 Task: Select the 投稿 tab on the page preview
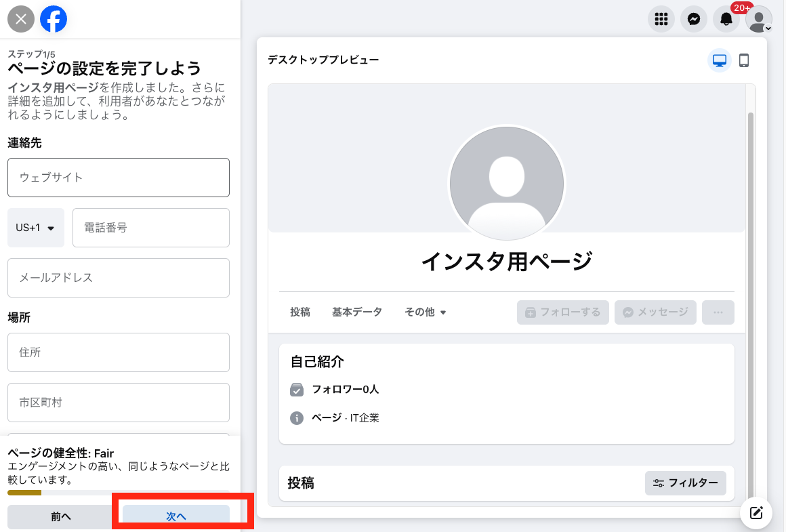(300, 312)
